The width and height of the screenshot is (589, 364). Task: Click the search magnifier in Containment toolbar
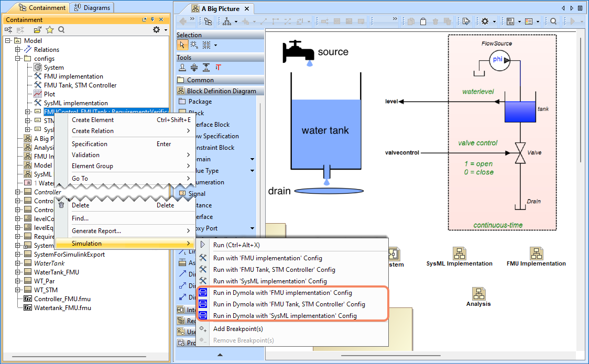click(x=61, y=30)
